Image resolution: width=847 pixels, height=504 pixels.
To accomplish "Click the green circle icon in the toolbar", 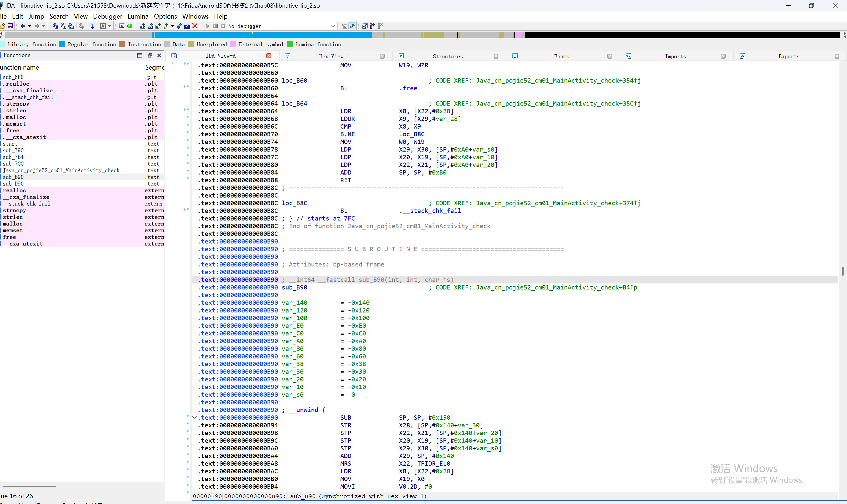I will tap(130, 26).
